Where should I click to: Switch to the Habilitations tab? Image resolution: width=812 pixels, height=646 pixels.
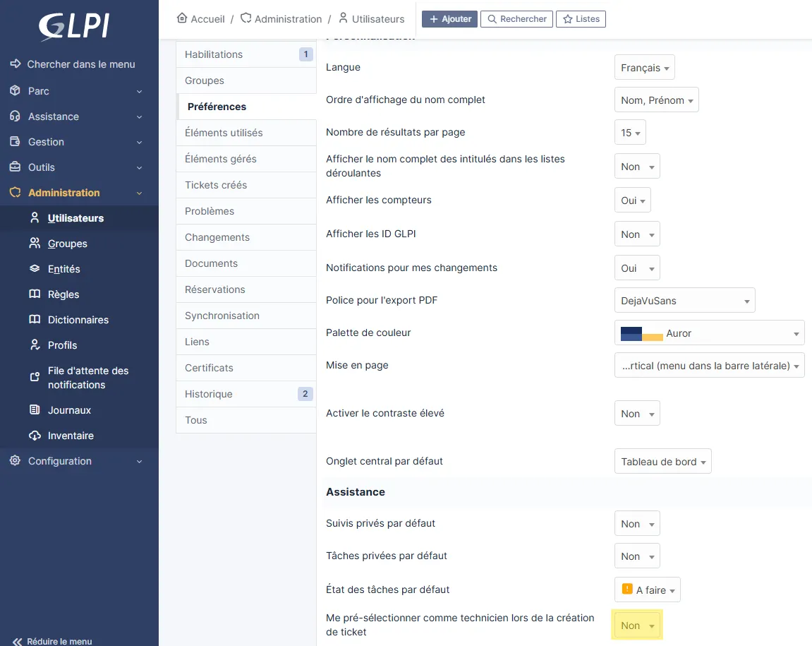214,54
